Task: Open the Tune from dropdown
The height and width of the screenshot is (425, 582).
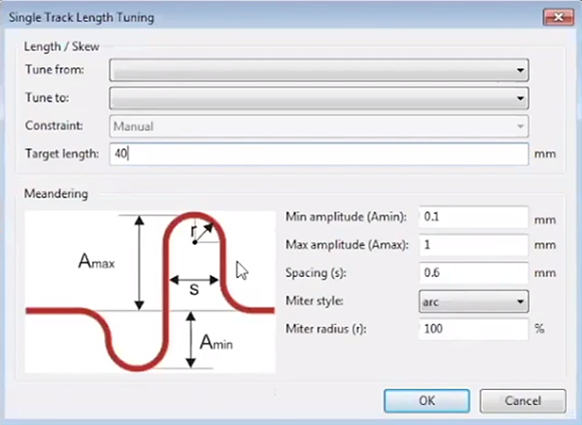Action: click(319, 70)
